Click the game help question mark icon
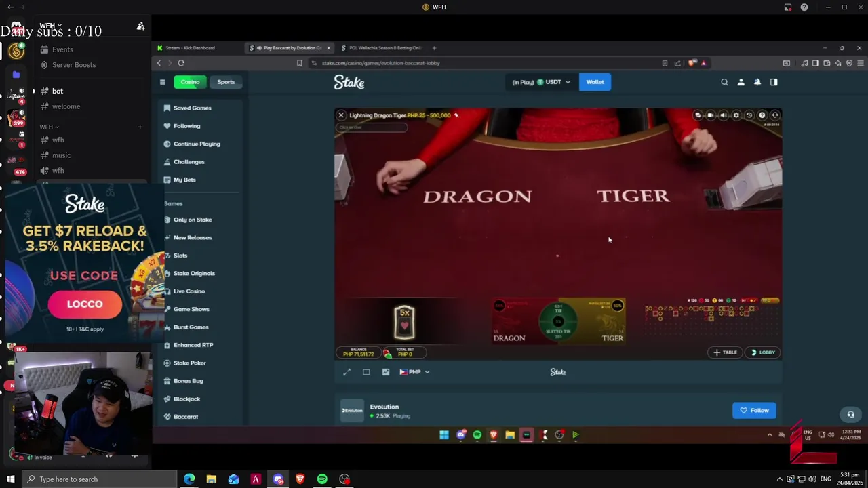868x488 pixels. point(762,115)
